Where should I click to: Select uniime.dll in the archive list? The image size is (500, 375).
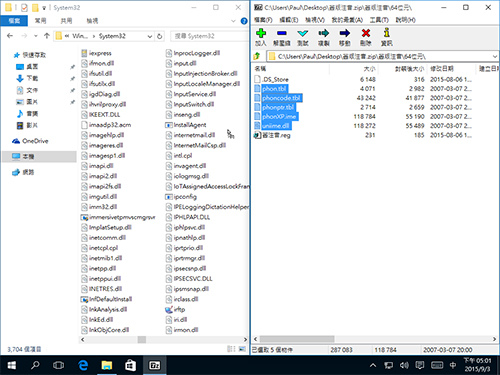point(276,126)
